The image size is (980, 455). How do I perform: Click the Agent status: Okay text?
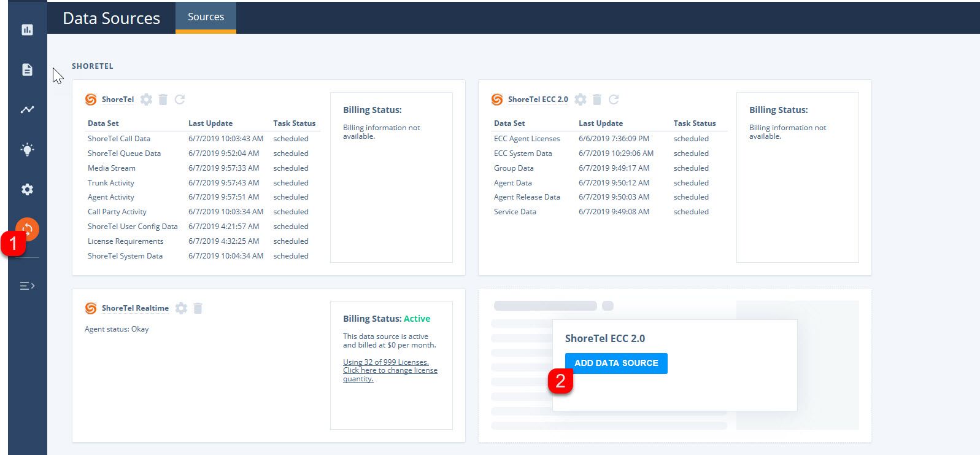click(x=117, y=329)
